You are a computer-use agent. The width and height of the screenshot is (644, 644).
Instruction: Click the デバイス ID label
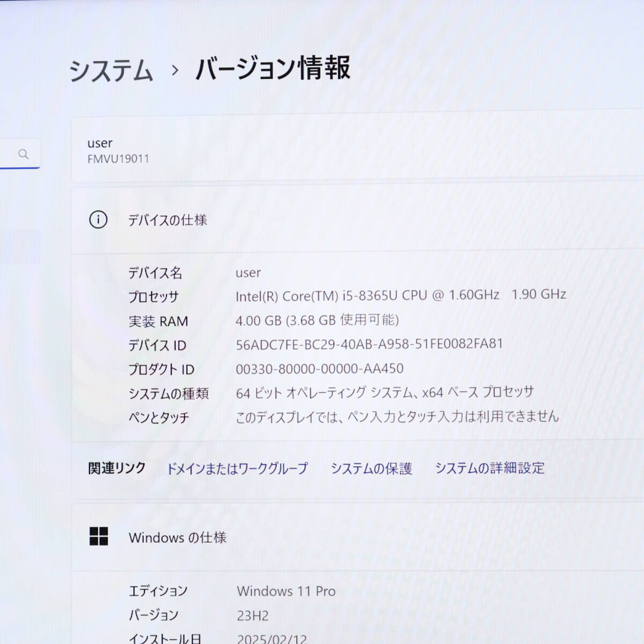(157, 346)
